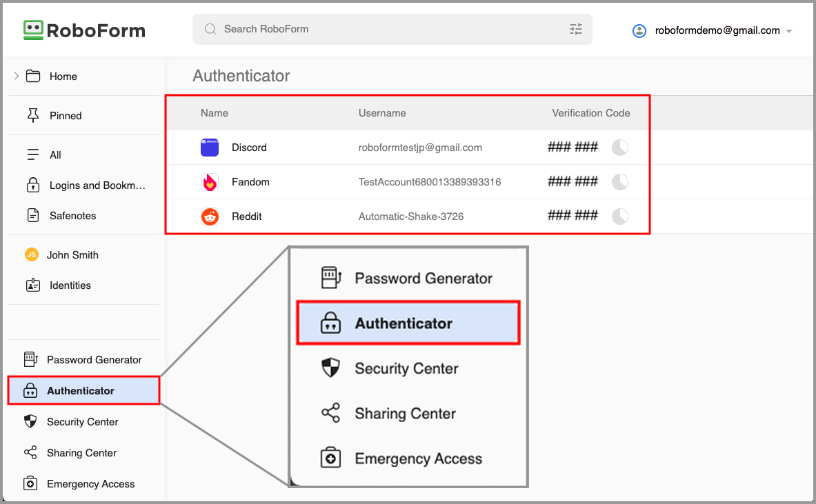The image size is (816, 504).
Task: Select Authenticator in the left navigation sidebar
Action: click(x=83, y=391)
